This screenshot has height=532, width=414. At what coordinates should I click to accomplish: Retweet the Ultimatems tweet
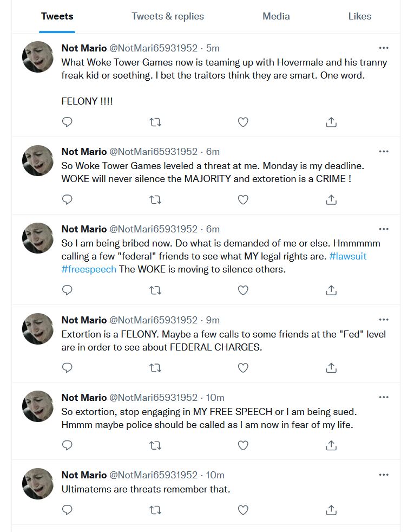click(155, 510)
